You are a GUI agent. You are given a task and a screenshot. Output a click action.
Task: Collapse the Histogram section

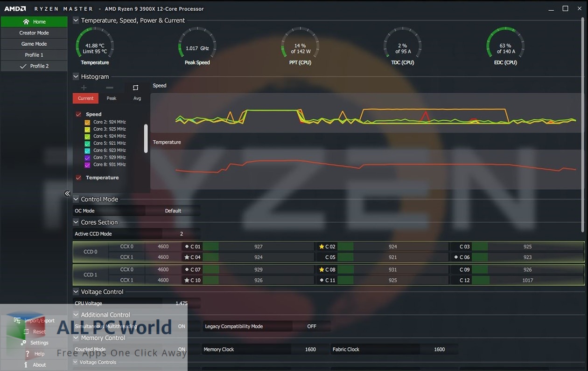click(76, 76)
